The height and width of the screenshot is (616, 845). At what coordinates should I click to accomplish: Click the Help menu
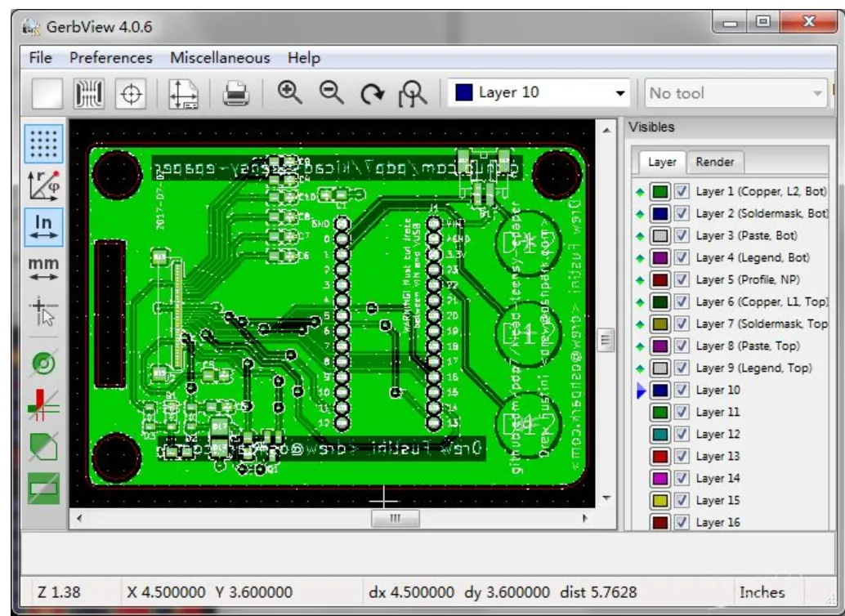(303, 58)
